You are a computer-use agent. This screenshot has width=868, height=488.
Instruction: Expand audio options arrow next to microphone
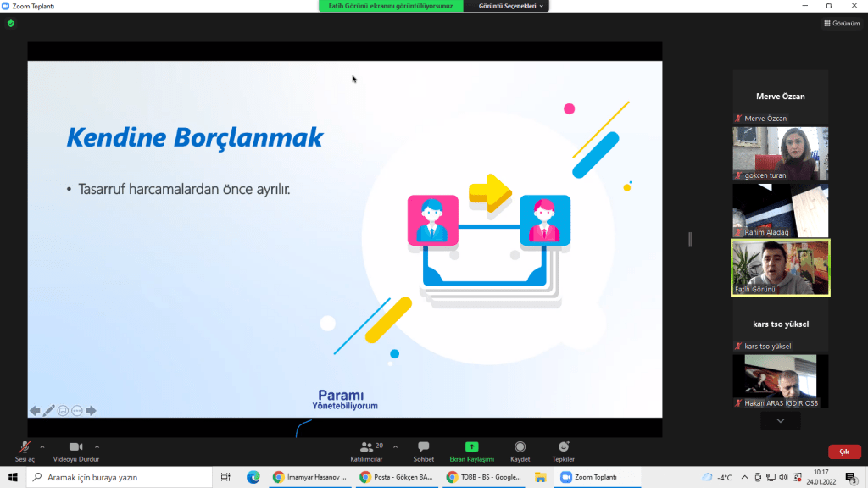(x=42, y=446)
